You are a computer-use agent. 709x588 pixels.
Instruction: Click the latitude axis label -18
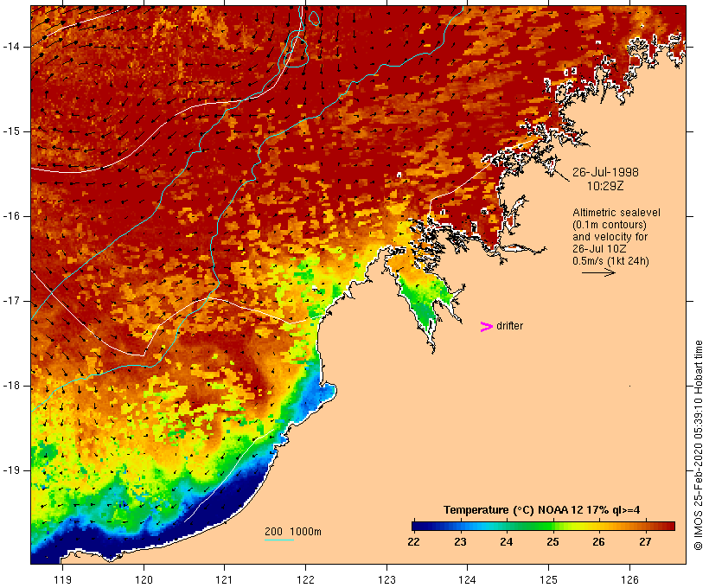tap(11, 386)
